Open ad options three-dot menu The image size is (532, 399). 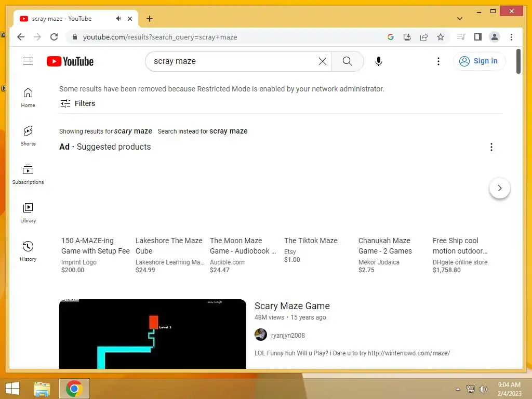pyautogui.click(x=491, y=147)
